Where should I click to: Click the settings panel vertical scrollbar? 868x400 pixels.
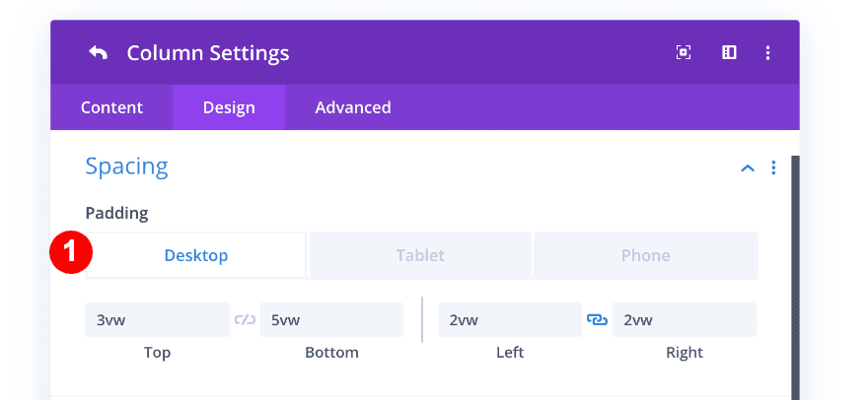pos(795,276)
